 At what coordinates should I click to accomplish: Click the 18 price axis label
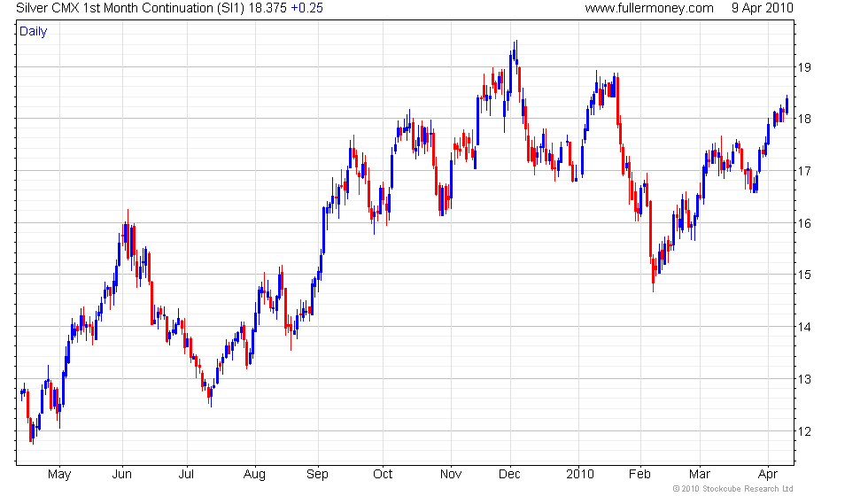point(804,119)
